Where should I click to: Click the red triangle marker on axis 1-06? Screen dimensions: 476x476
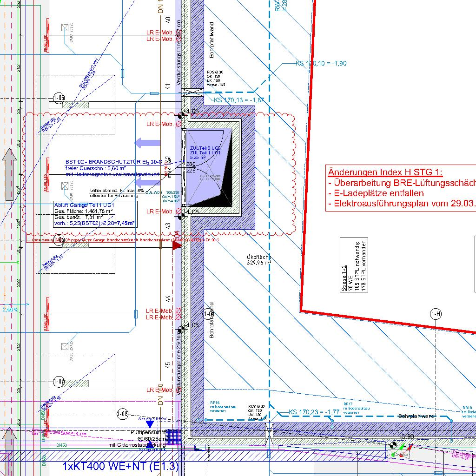pos(177,245)
